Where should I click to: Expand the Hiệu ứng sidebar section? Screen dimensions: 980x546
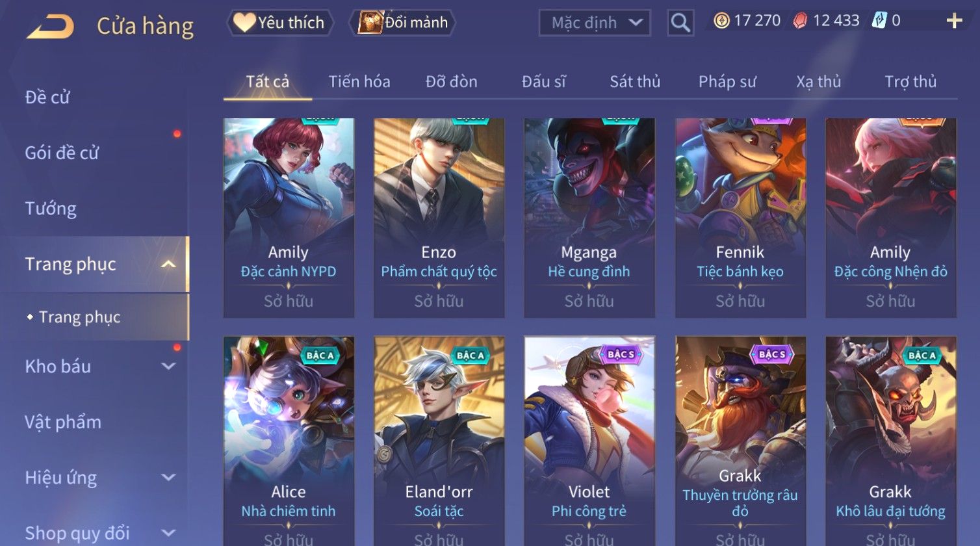point(168,478)
